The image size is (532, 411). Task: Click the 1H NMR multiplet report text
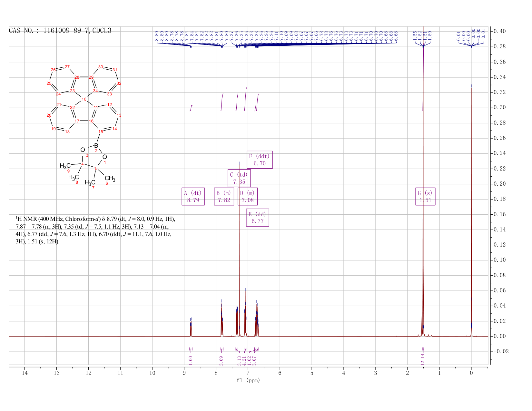pyautogui.click(x=95, y=230)
